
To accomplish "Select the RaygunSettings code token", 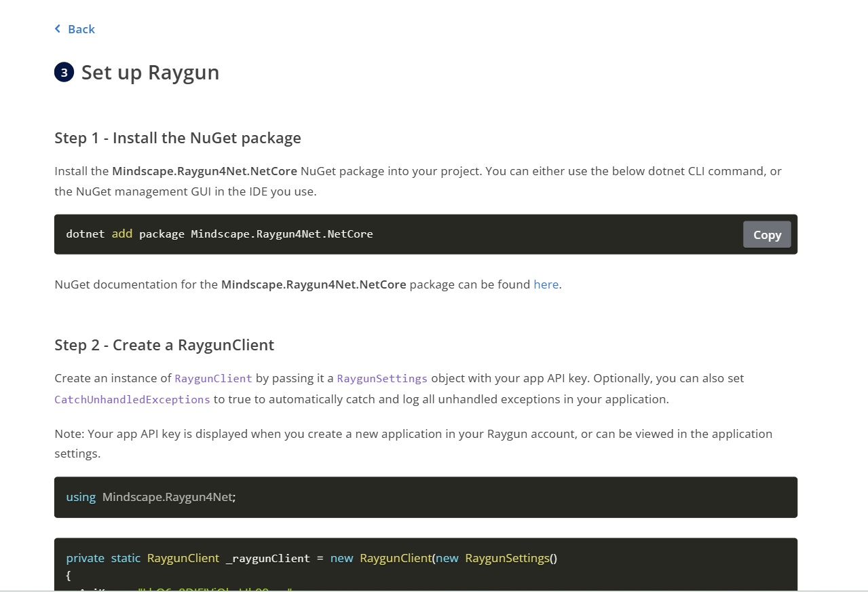I will tap(382, 378).
